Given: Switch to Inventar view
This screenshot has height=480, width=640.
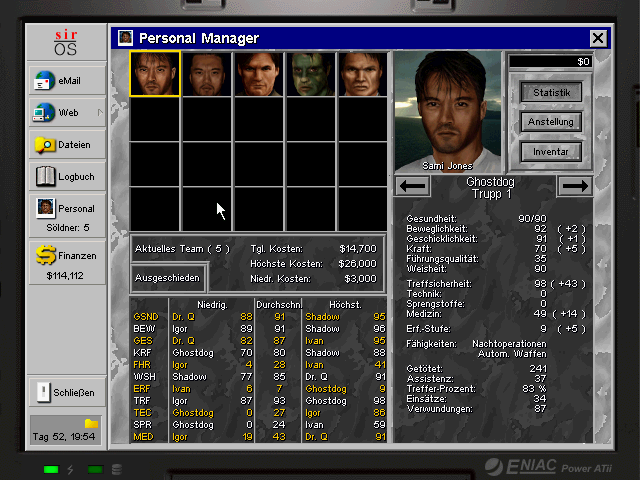Looking at the screenshot, I should [551, 152].
